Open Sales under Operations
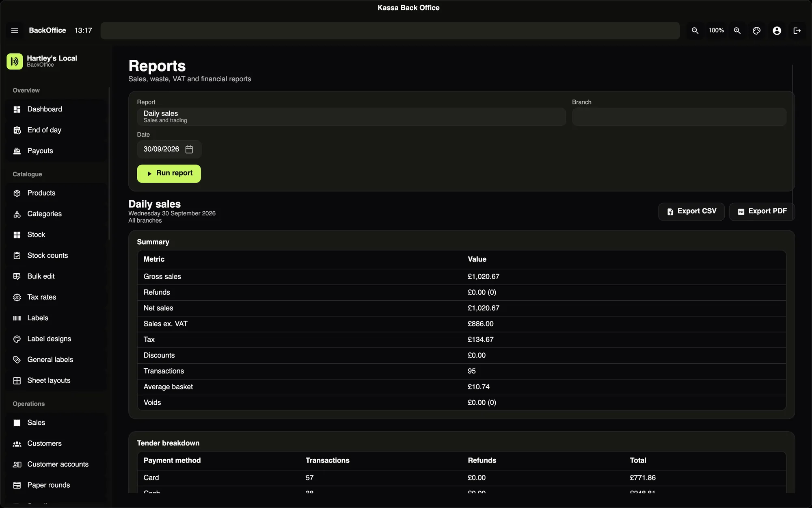Viewport: 812px width, 508px height. [x=56, y=423]
